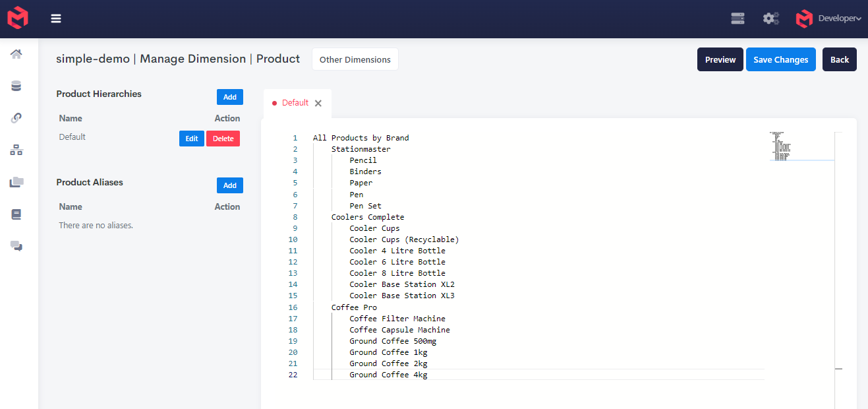Delete the Default hierarchy
This screenshot has width=868, height=409.
pos(223,139)
